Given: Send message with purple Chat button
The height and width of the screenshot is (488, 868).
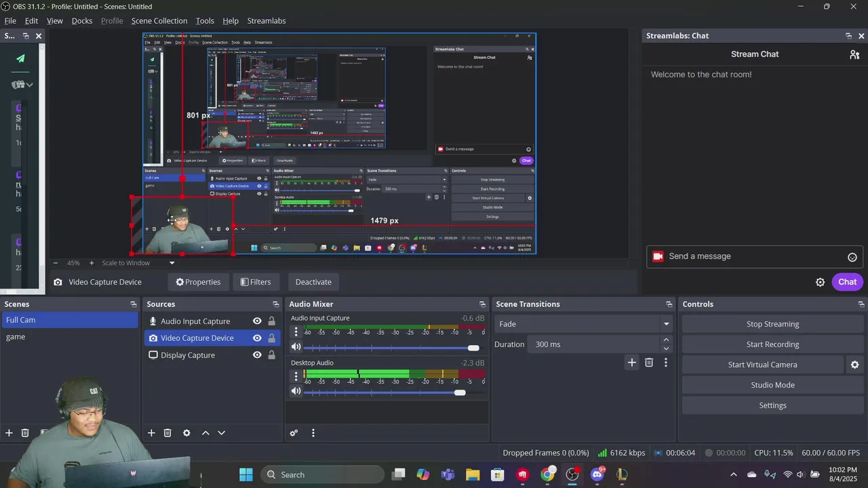Looking at the screenshot, I should [847, 282].
